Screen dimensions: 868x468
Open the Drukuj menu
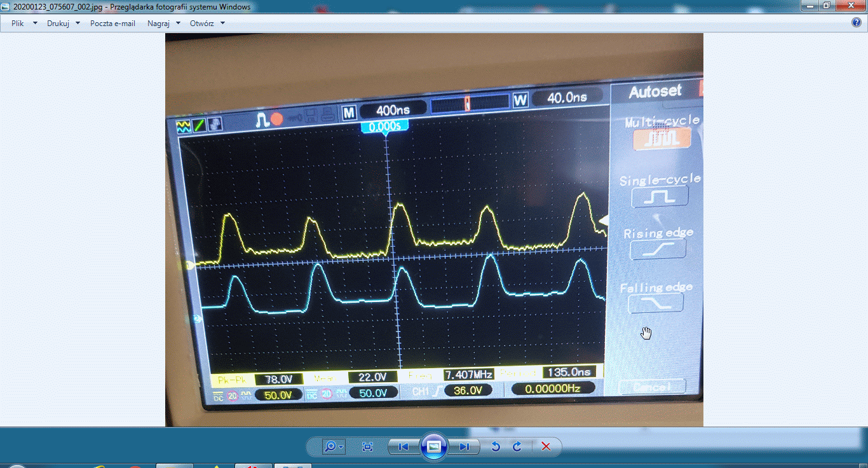(58, 24)
